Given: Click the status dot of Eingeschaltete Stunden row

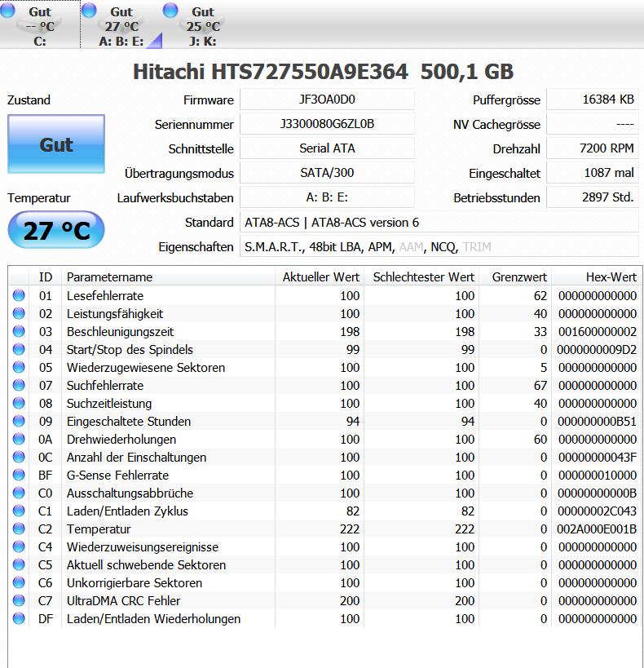Looking at the screenshot, I should pyautogui.click(x=19, y=421).
